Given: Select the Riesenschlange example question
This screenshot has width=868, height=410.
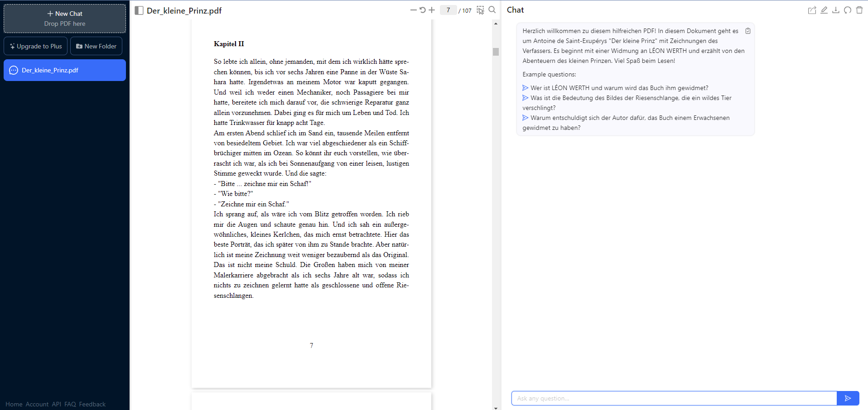Looking at the screenshot, I should [627, 103].
